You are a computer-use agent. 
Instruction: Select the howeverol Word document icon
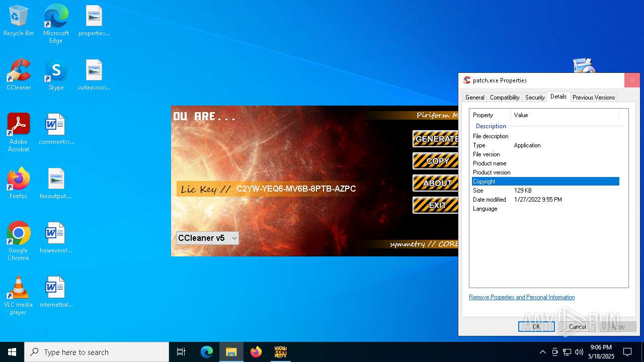(56, 238)
